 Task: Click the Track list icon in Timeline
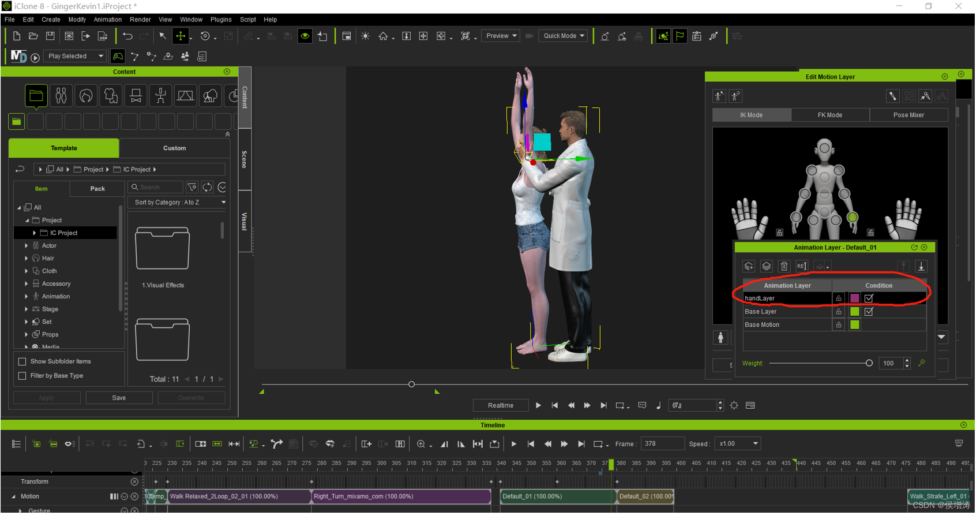coord(16,444)
